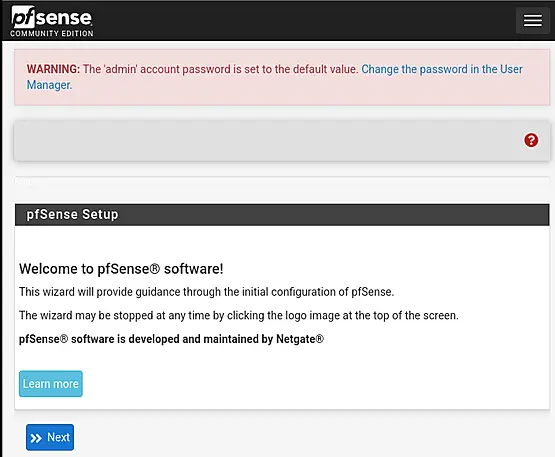Click the wizard step progress bar
Viewport: 555px width, 457px height.
282,182
